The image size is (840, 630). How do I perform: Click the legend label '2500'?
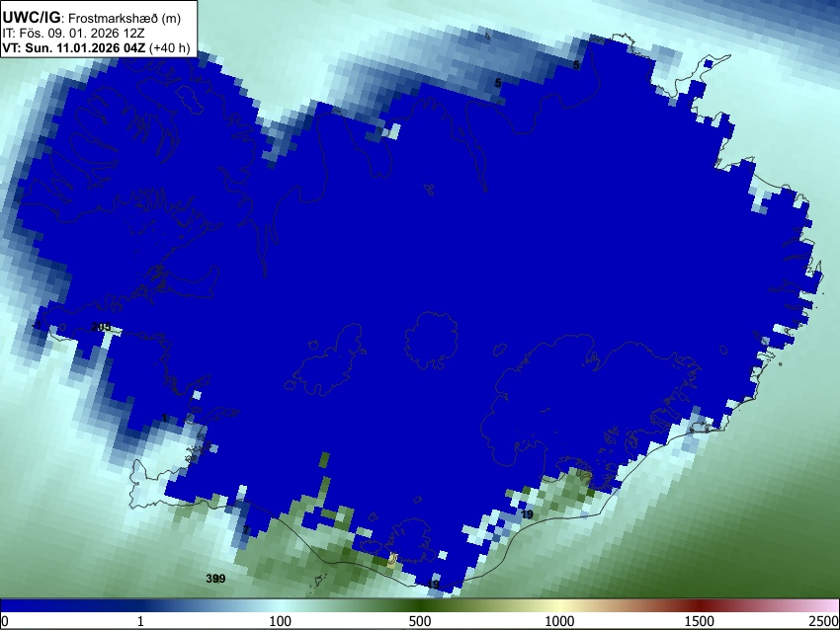click(x=824, y=621)
